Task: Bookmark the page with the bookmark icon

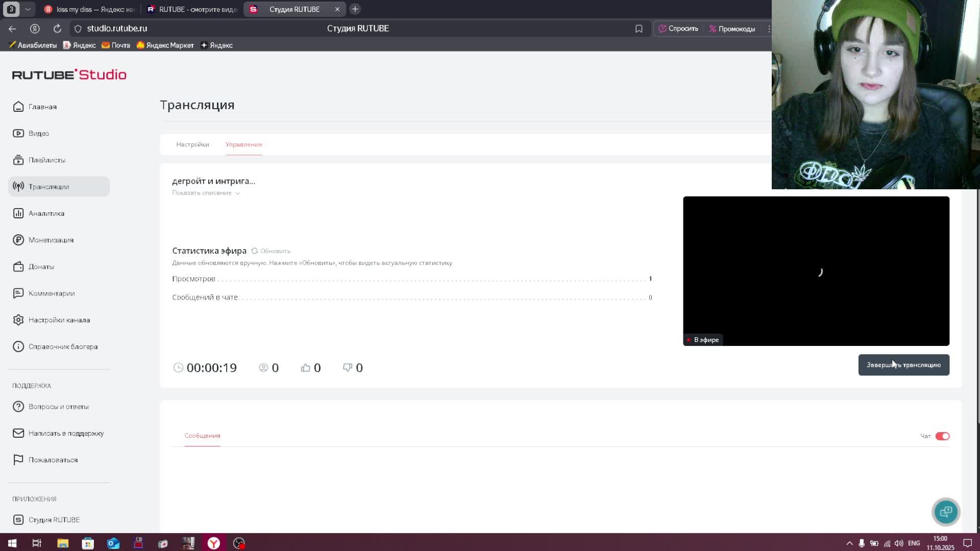Action: click(639, 29)
